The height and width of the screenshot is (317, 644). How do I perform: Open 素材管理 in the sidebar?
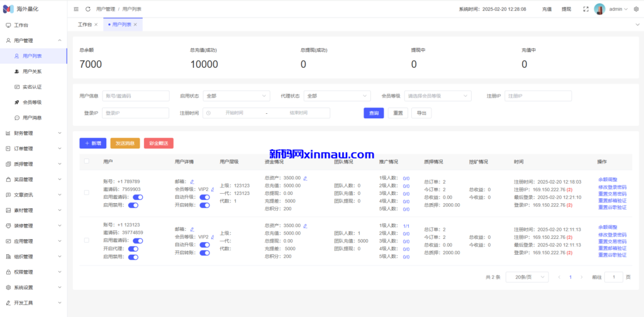[34, 210]
